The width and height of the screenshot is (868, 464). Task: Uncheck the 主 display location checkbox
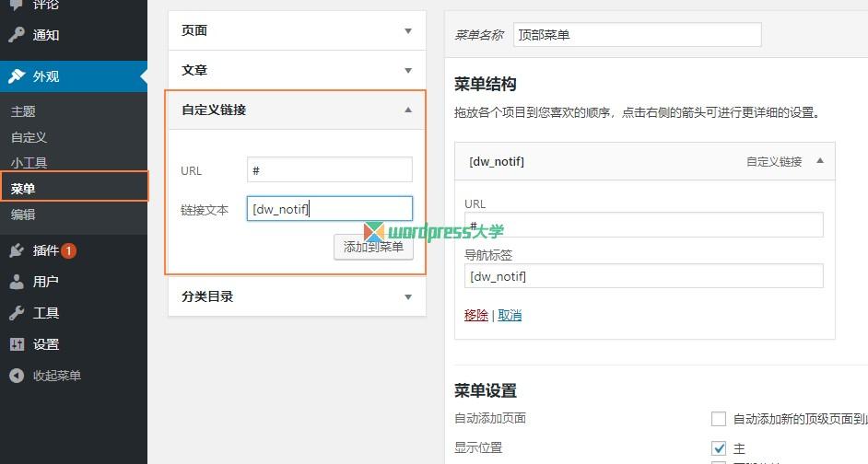click(x=719, y=448)
